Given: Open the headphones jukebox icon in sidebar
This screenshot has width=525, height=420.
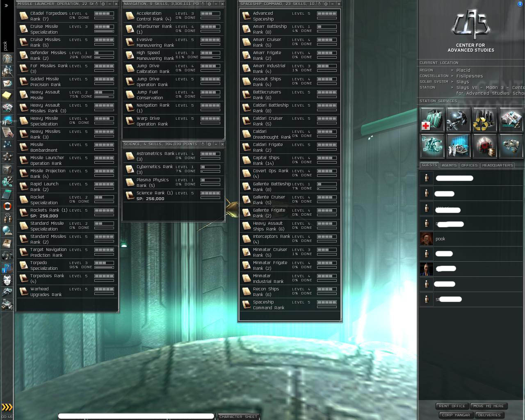Looking at the screenshot, I should click(7, 255).
